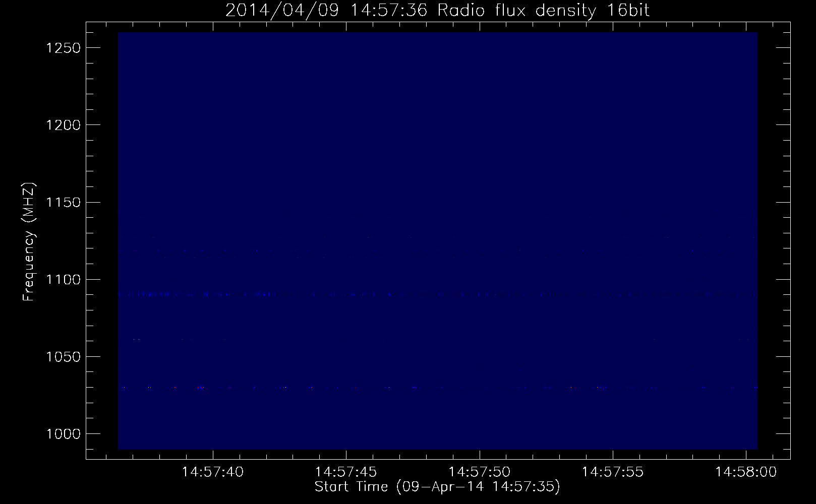Select the 'Frequency (MHZ)' axis label
The height and width of the screenshot is (504, 816).
tap(29, 242)
